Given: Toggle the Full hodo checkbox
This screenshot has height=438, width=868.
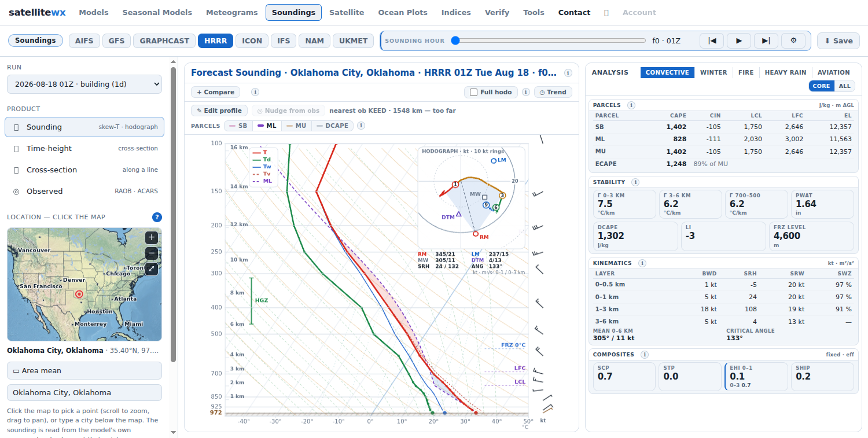Looking at the screenshot, I should tap(473, 93).
